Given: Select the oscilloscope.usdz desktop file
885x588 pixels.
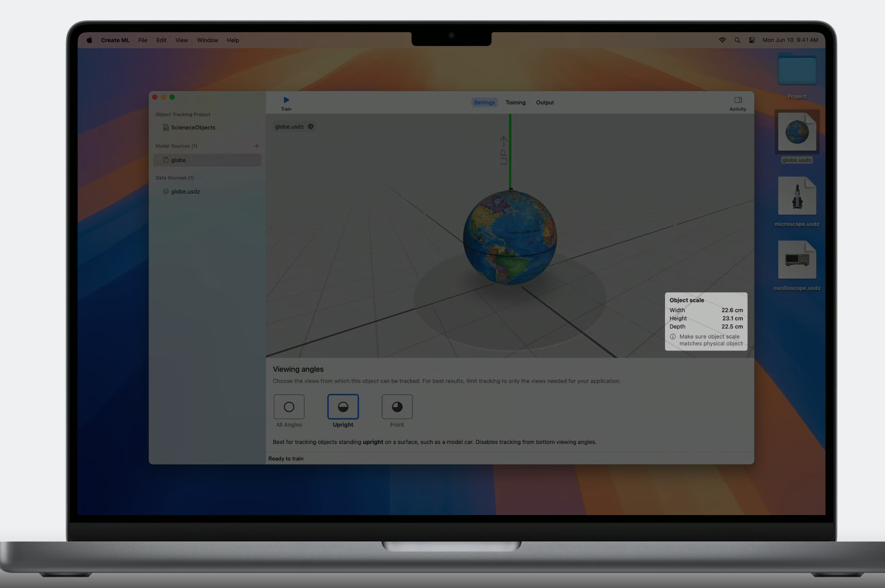Looking at the screenshot, I should pos(797,260).
